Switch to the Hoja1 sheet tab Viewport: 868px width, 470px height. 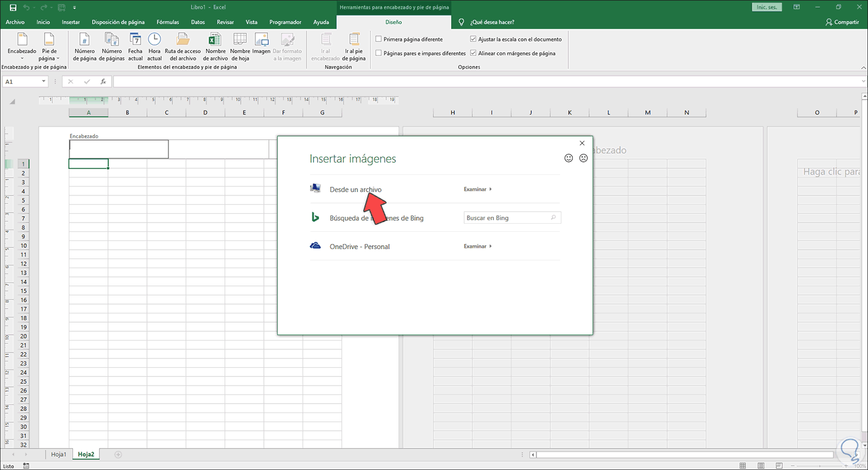pos(58,454)
